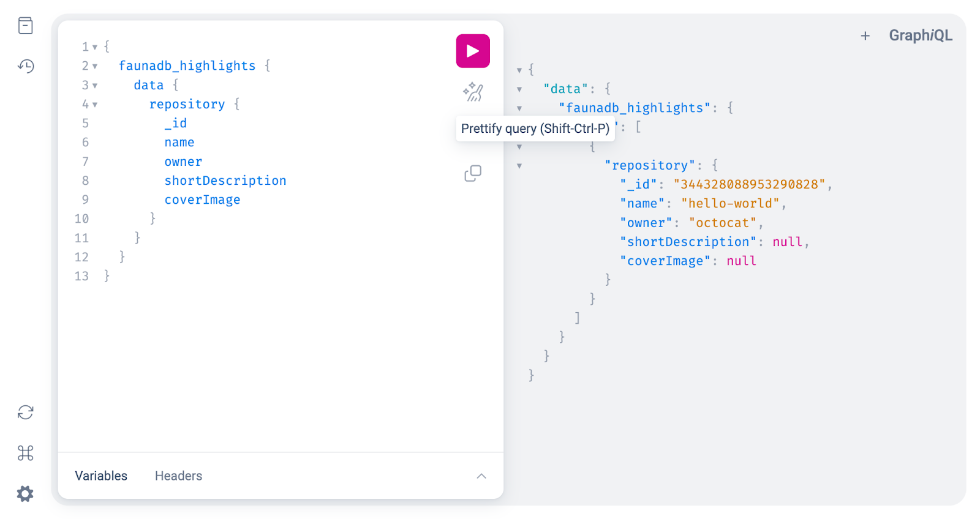Image resolution: width=980 pixels, height=519 pixels.
Task: Run the query with the pink play button
Action: [x=473, y=51]
